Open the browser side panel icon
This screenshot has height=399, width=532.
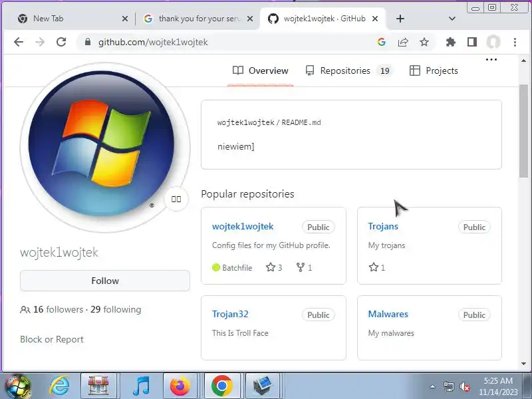472,42
